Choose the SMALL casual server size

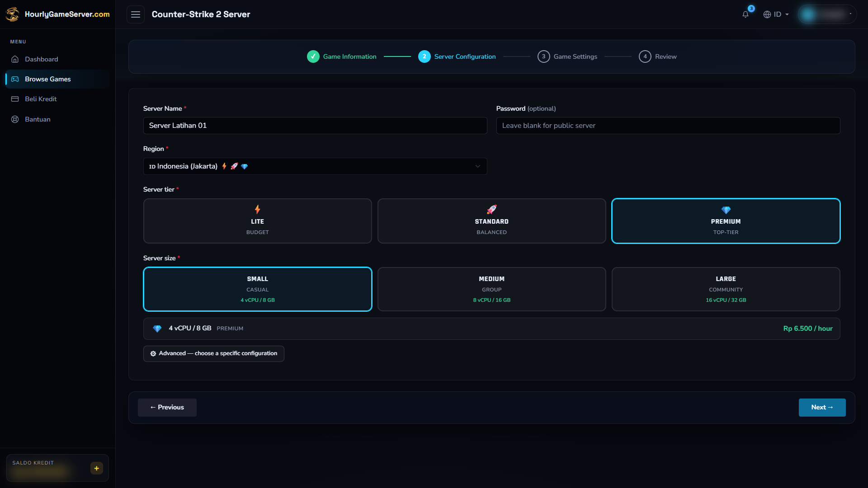tap(258, 289)
